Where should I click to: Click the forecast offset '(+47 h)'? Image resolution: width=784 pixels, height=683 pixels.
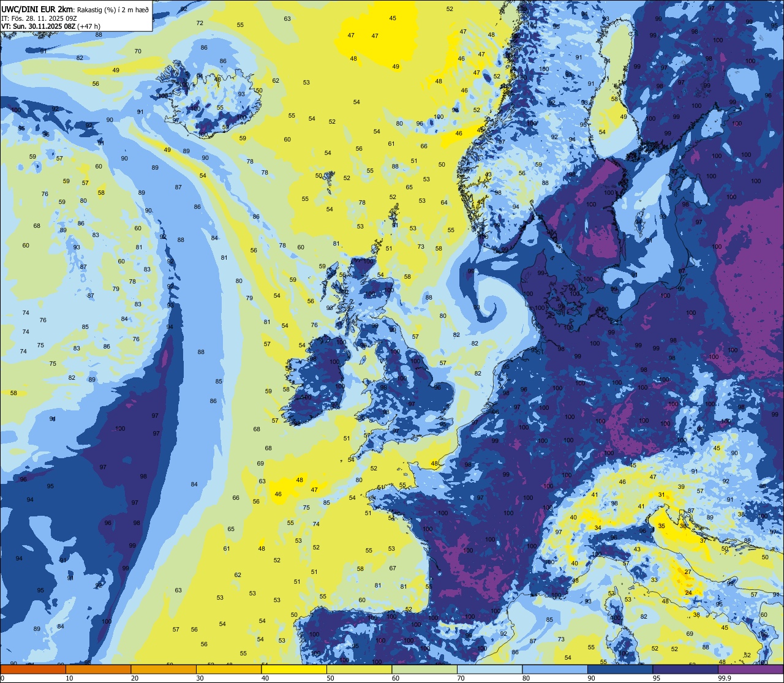point(89,26)
